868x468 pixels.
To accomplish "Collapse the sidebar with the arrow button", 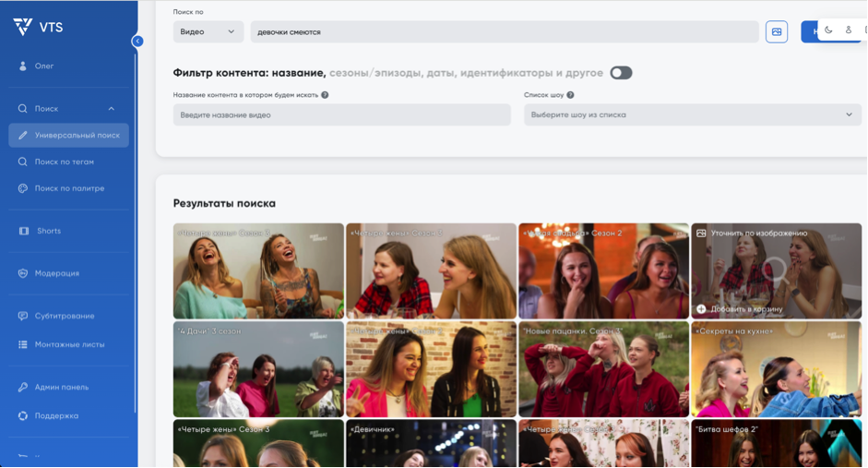I will 137,41.
